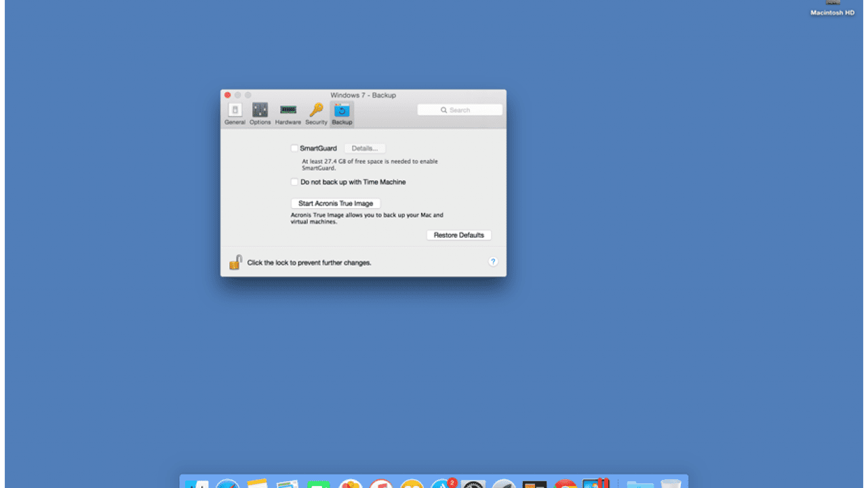The image size is (868, 488).
Task: Tick Do not back up with Time Machine
Action: [294, 182]
